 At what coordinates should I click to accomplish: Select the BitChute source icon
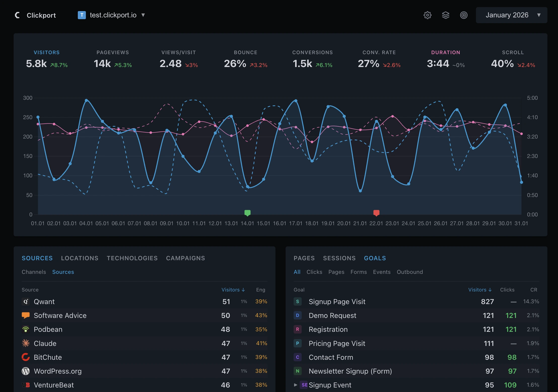26,357
